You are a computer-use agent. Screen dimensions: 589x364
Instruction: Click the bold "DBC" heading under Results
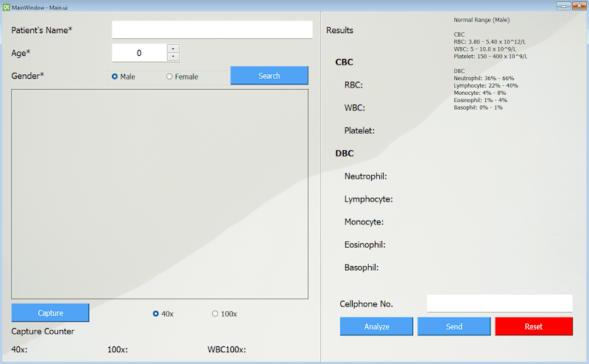345,154
